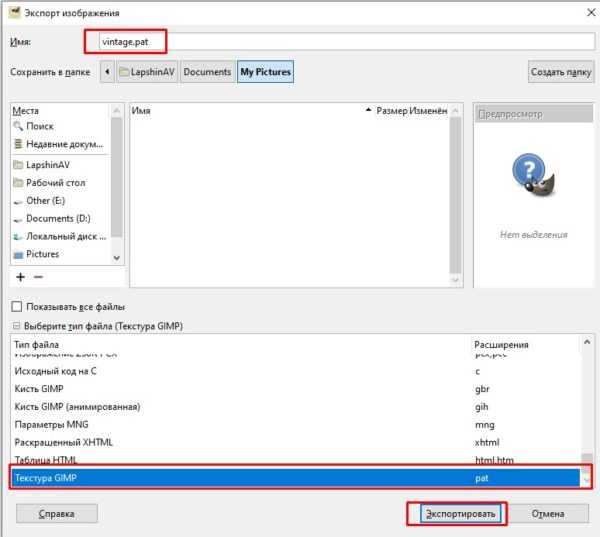Sort files by the Изменён column
The image size is (600, 537).
pyautogui.click(x=429, y=111)
